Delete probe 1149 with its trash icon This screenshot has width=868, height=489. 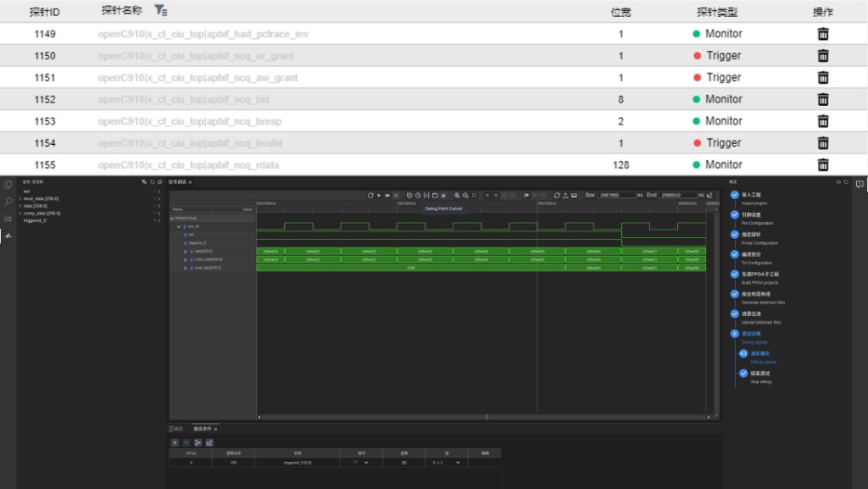tap(822, 34)
